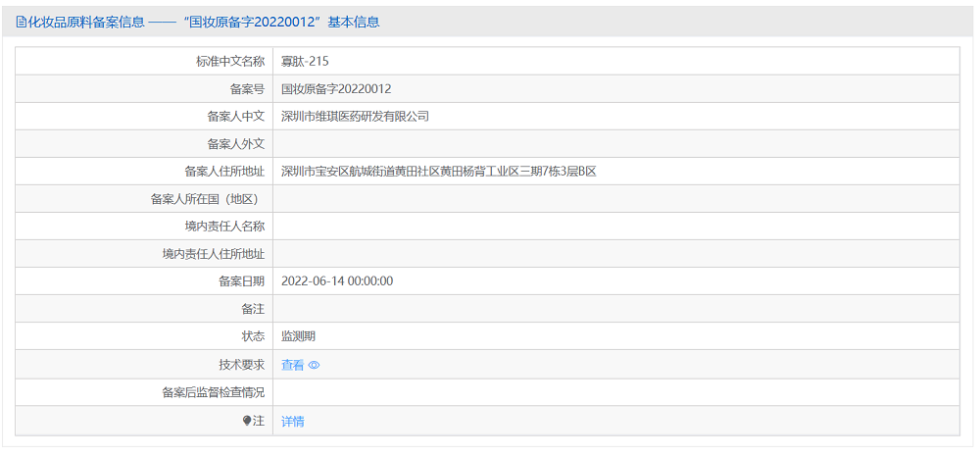Click the 备案号 value 国妆原备字20220012 in the table
This screenshot has width=980, height=456.
coord(336,88)
